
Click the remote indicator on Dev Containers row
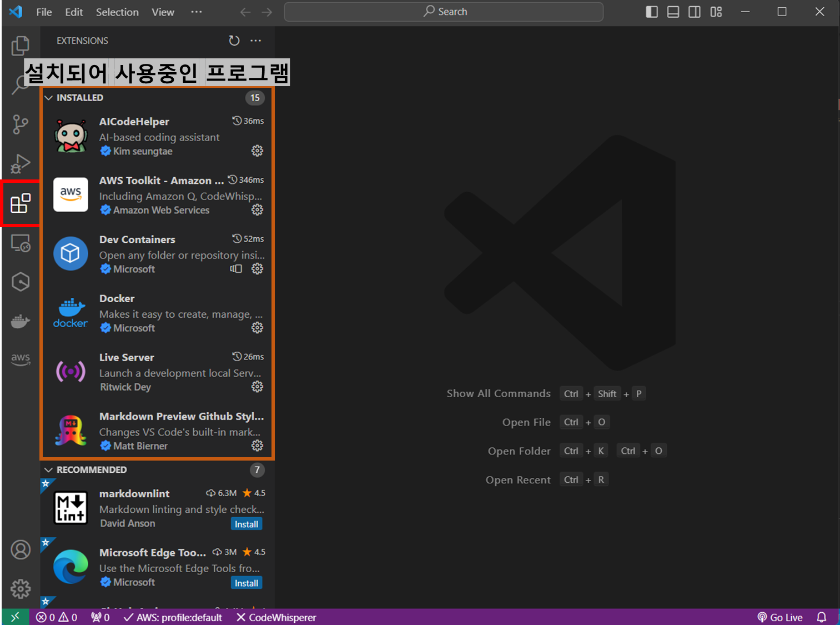pyautogui.click(x=236, y=268)
